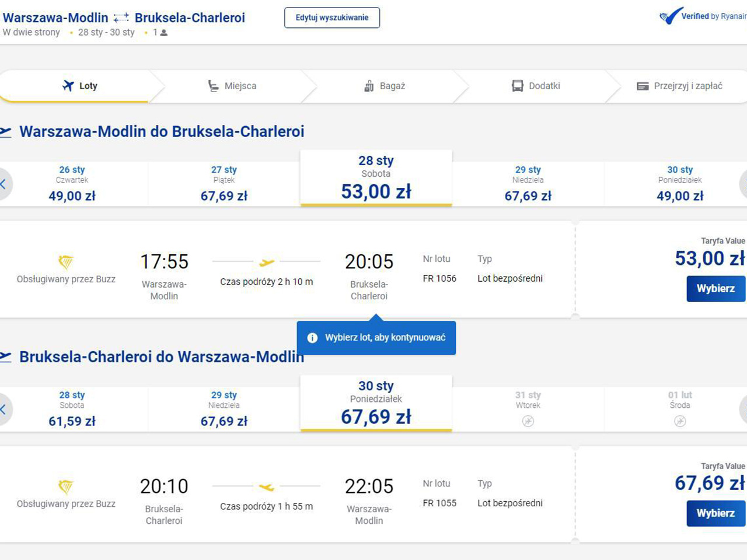Viewport: 747px width, 560px height.
Task: Select outbound date 30 sty Poniedziałek
Action: (x=680, y=184)
